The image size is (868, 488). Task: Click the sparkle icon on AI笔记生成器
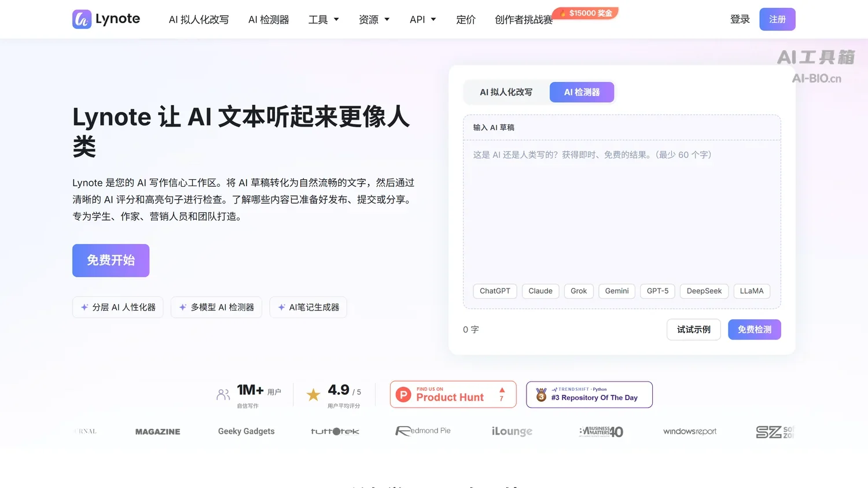pos(282,307)
